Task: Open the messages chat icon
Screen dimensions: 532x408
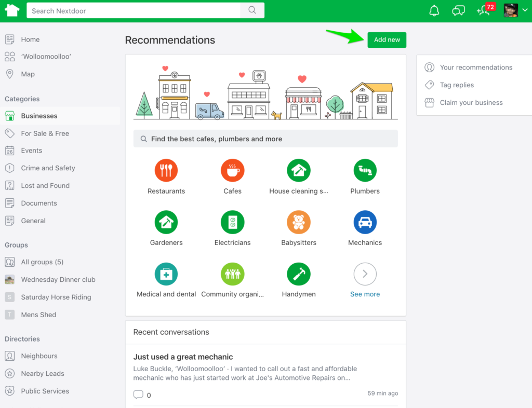Action: [458, 11]
